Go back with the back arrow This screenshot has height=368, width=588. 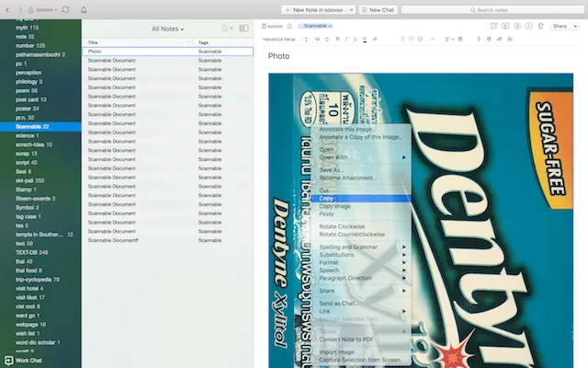7,10
